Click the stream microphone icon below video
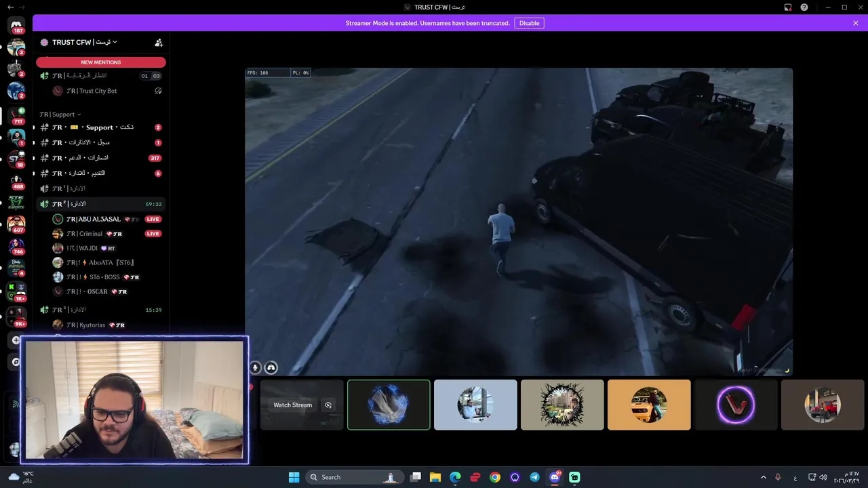868x488 pixels. point(256,367)
